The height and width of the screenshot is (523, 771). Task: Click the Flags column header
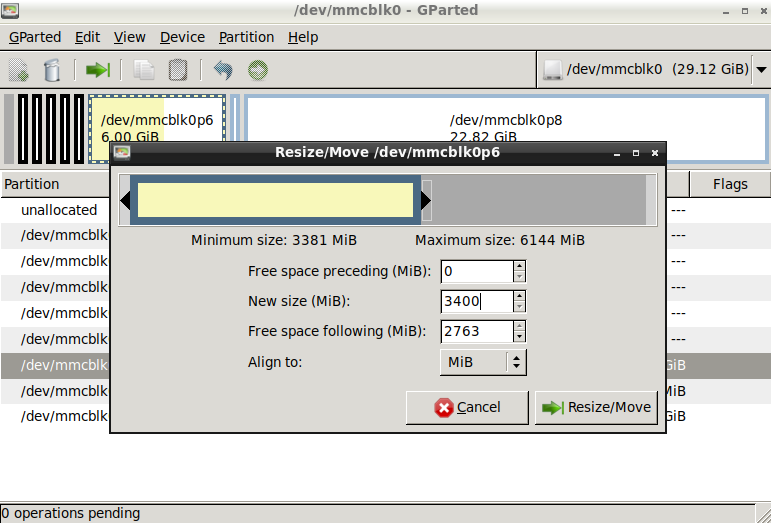pos(730,184)
